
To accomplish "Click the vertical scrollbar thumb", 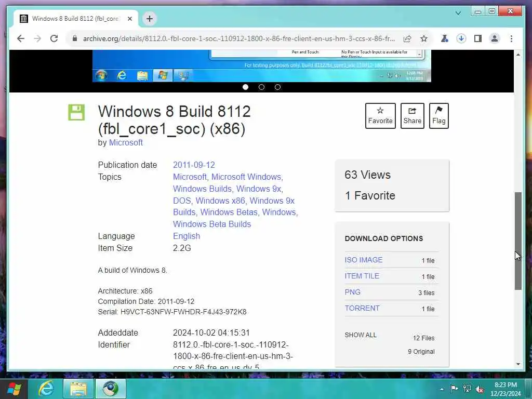I will 518,241.
